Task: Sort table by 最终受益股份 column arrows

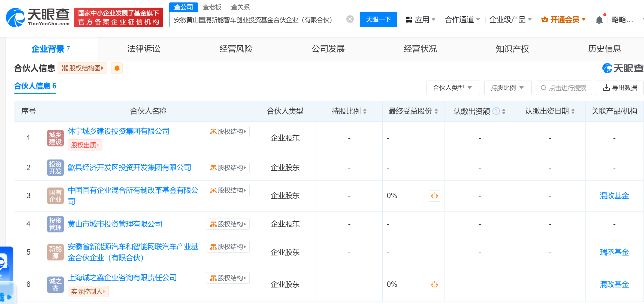Action: coord(436,111)
